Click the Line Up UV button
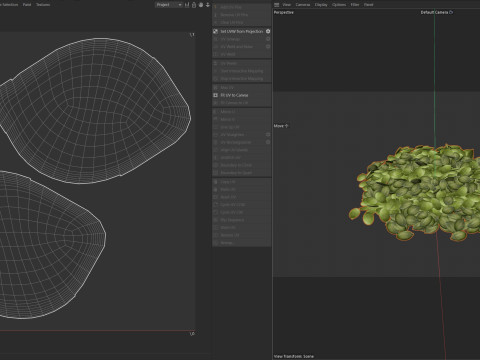Viewport: 480px width, 360px height. click(242, 127)
